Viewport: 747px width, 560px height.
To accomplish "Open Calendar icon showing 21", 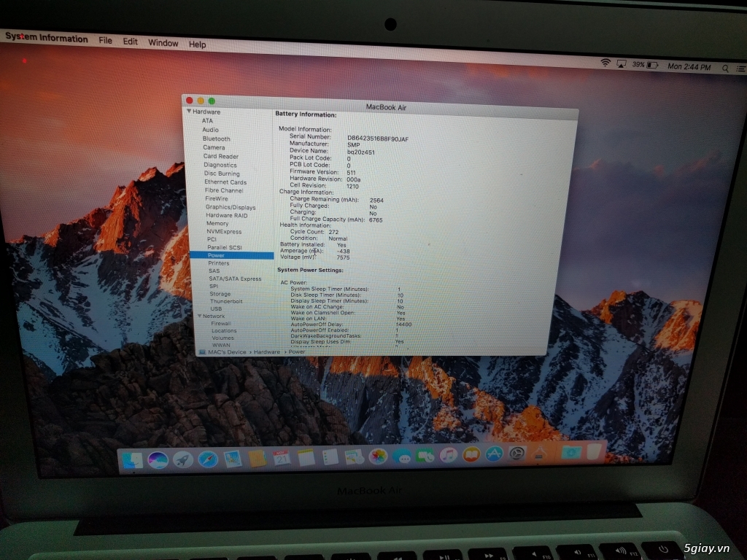I will point(282,458).
